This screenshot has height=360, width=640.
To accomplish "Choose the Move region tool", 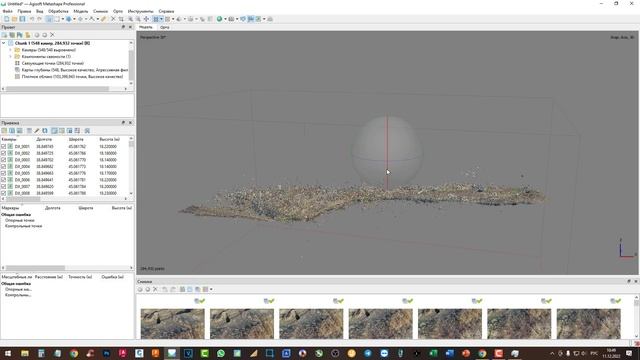I will (69, 19).
